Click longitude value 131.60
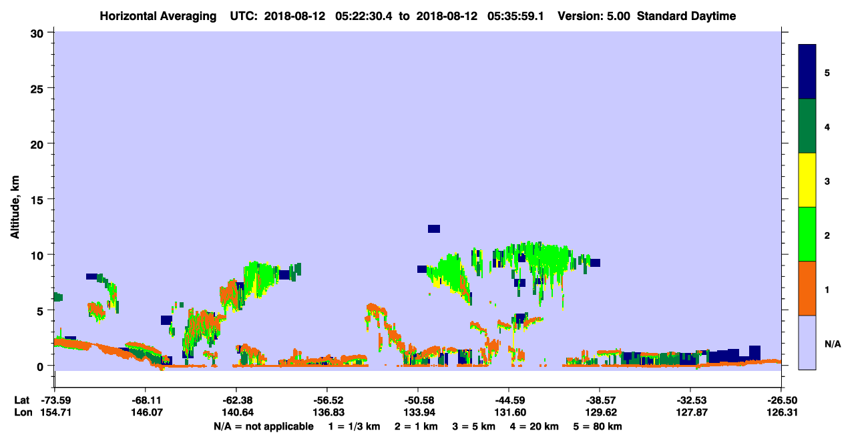Image resolution: width=868 pixels, height=445 pixels. [x=509, y=413]
